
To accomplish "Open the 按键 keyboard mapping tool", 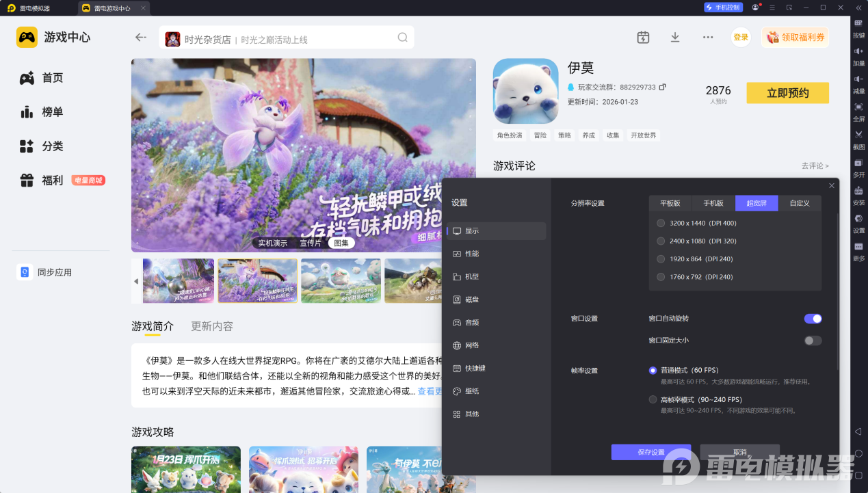I will tap(858, 26).
